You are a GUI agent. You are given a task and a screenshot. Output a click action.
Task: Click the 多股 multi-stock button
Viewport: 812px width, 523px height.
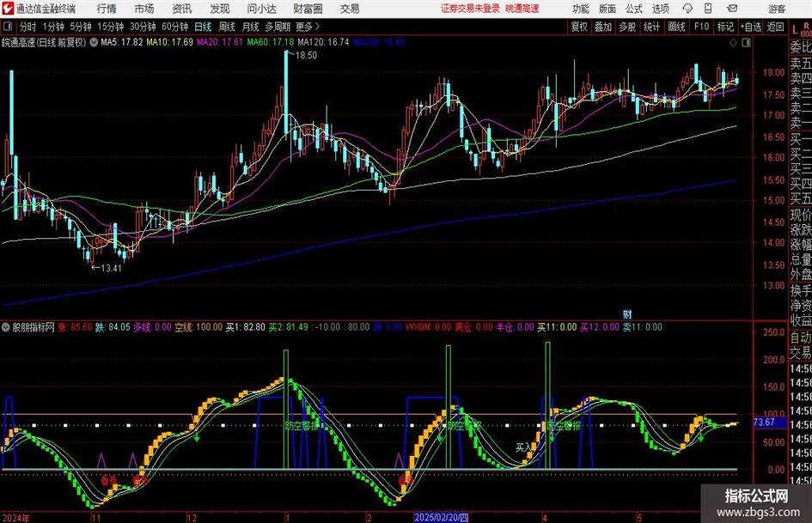[627, 27]
